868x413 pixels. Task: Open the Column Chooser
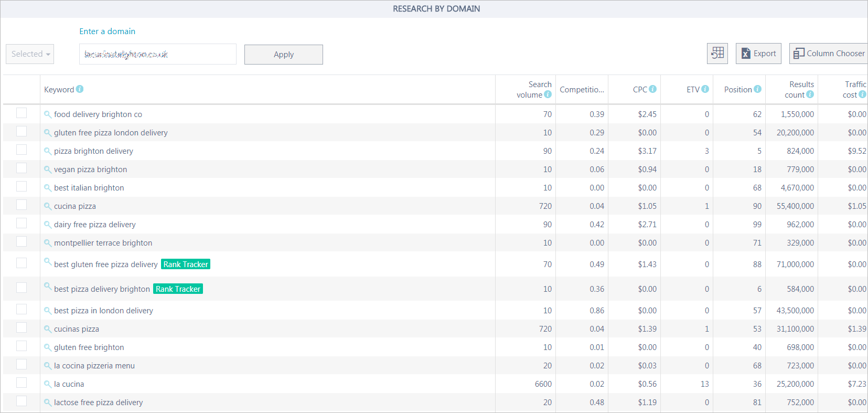(829, 54)
